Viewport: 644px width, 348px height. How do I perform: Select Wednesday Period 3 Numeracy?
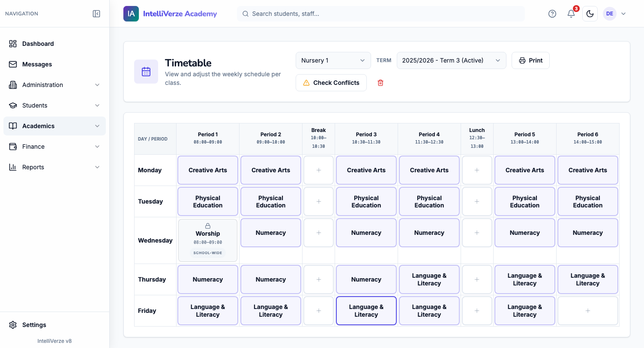tap(366, 233)
